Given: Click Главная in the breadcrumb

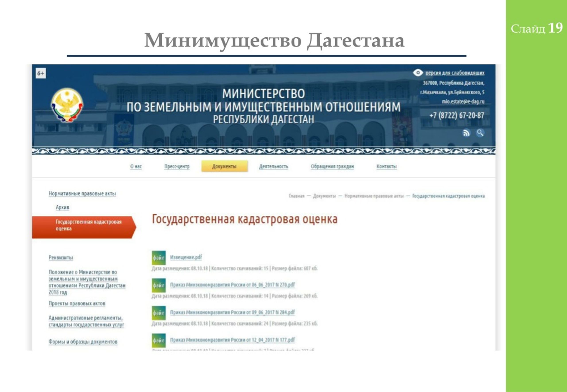Looking at the screenshot, I should (x=297, y=196).
